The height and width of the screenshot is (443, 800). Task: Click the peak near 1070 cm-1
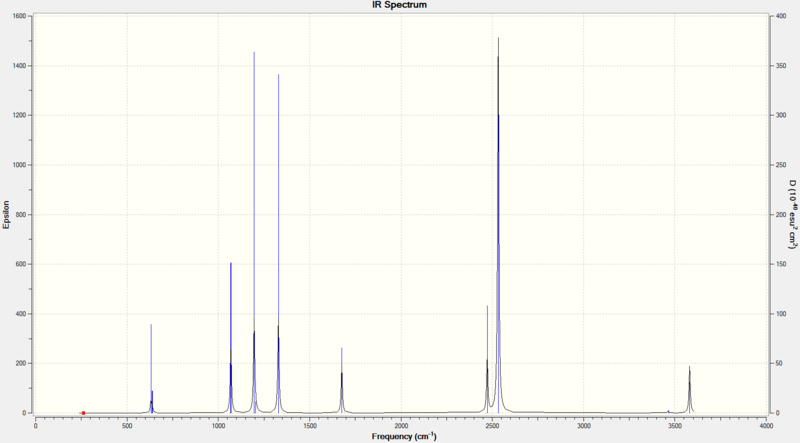click(x=231, y=337)
